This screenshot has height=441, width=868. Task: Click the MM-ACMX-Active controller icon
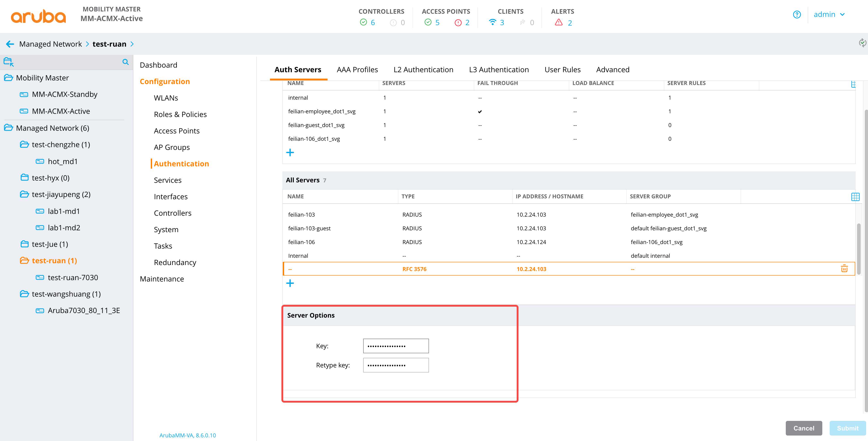click(24, 111)
